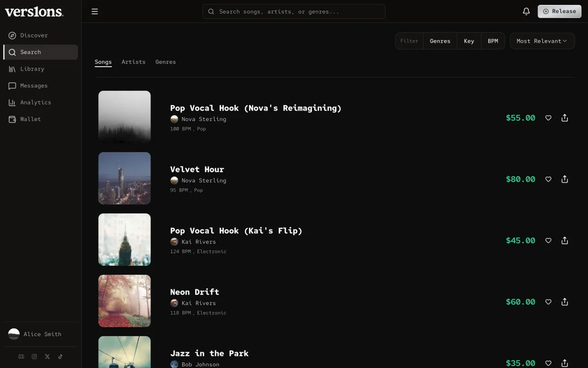Open Wallet in the sidebar
Viewport: 588px width, 368px height.
(x=40, y=119)
